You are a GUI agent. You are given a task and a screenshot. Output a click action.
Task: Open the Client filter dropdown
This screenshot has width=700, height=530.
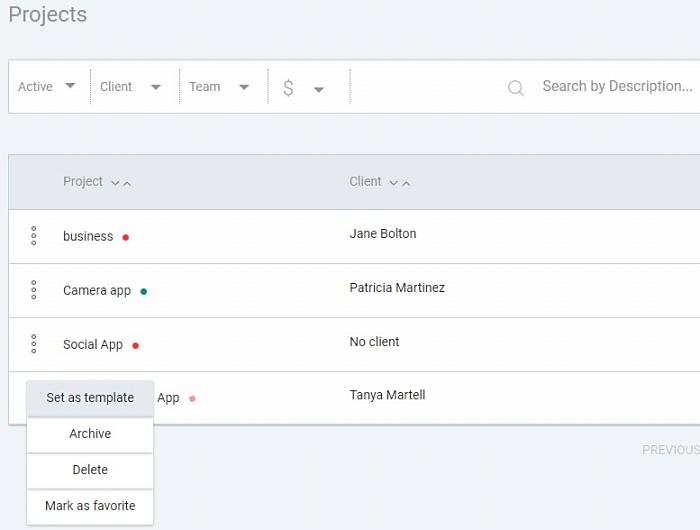pyautogui.click(x=130, y=86)
